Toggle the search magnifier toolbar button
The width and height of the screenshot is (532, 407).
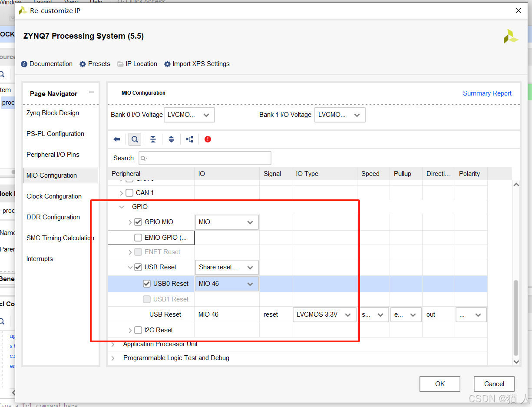(x=135, y=139)
